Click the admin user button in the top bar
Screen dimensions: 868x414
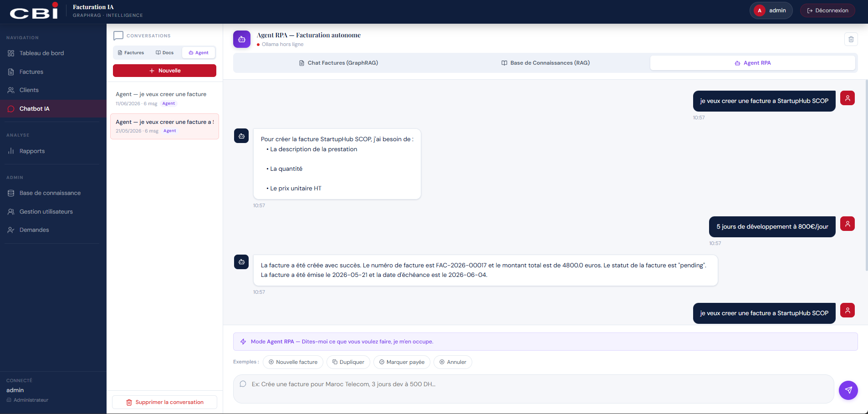point(771,10)
